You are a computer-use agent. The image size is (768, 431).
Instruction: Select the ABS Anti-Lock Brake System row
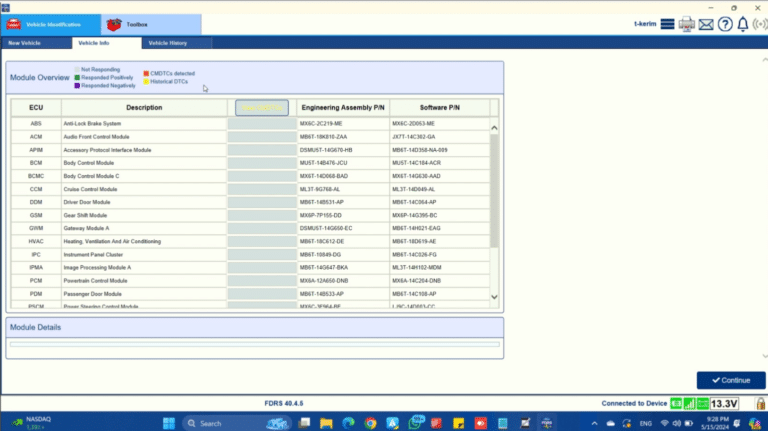pos(250,123)
